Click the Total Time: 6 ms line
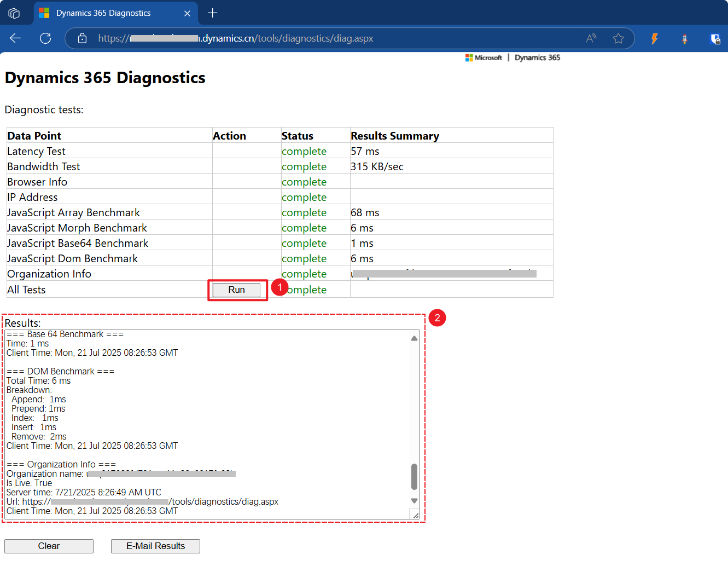The width and height of the screenshot is (728, 566). tap(38, 380)
